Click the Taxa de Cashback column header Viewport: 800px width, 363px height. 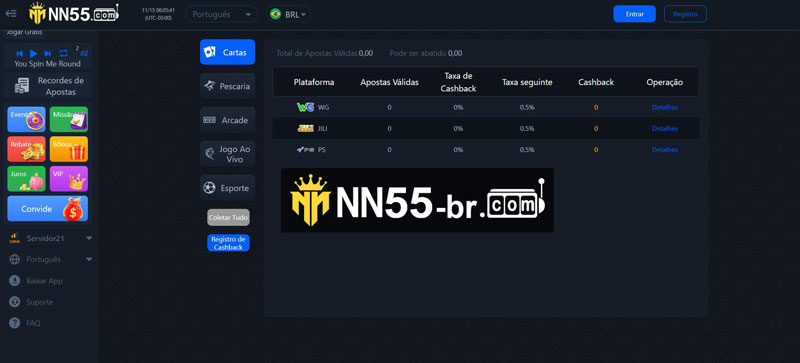coord(458,82)
